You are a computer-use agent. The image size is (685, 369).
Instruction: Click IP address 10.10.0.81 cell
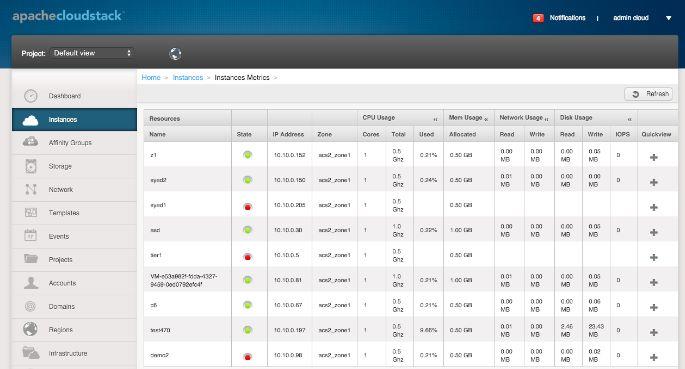[x=287, y=280]
